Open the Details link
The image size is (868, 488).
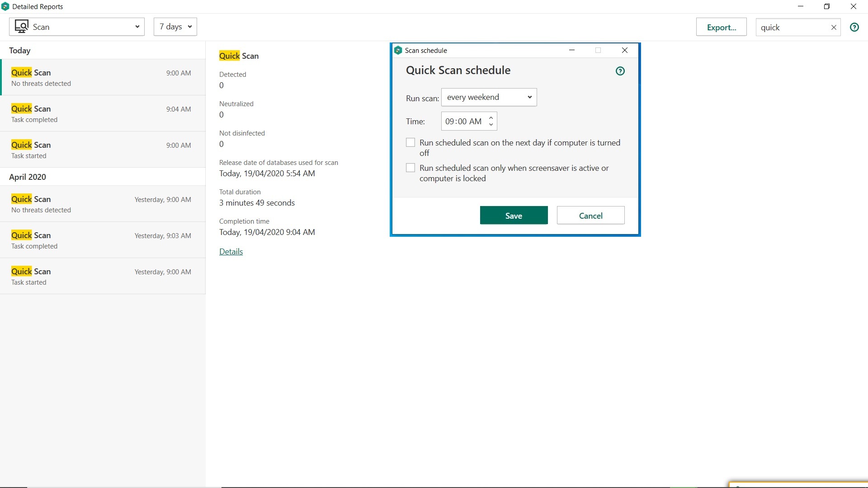pos(231,252)
